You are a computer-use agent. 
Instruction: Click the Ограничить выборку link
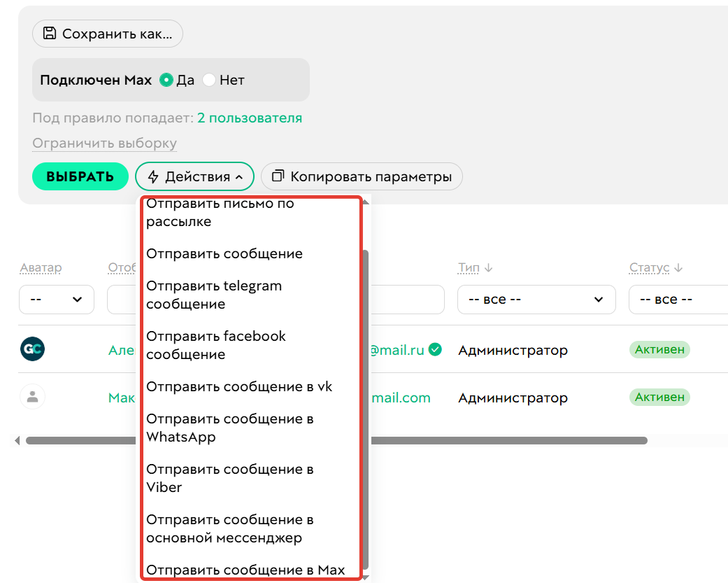click(x=104, y=143)
